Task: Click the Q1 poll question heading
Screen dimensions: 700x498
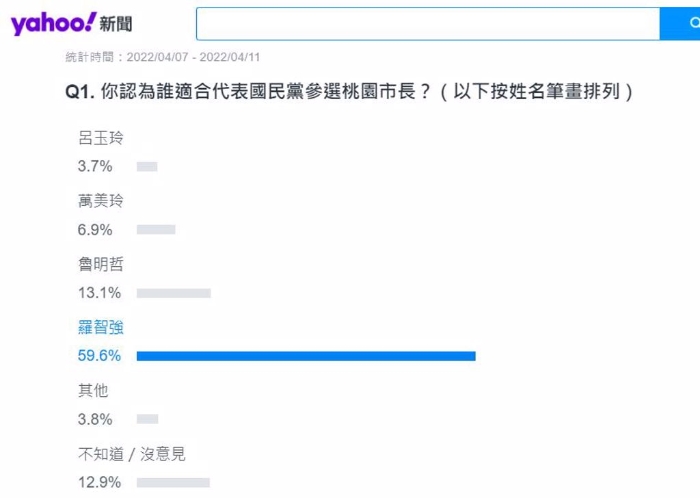Action: [350, 91]
